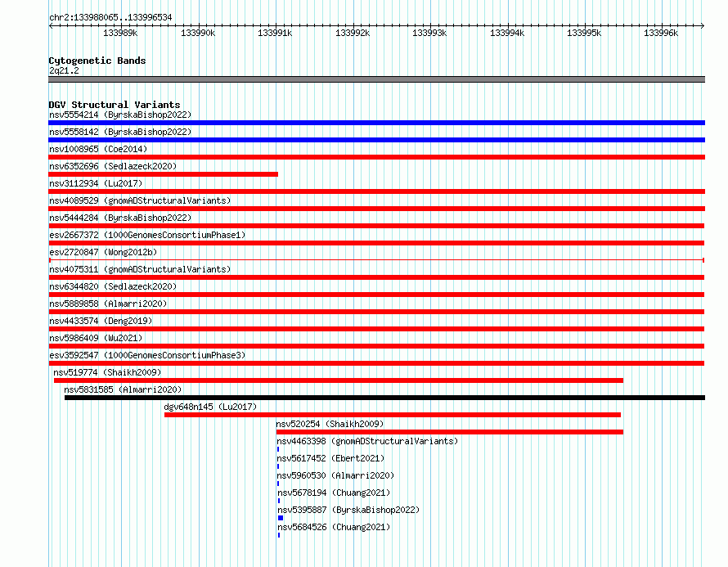Click the 133989k ruler tick label
The height and width of the screenshot is (567, 728).
click(x=120, y=33)
